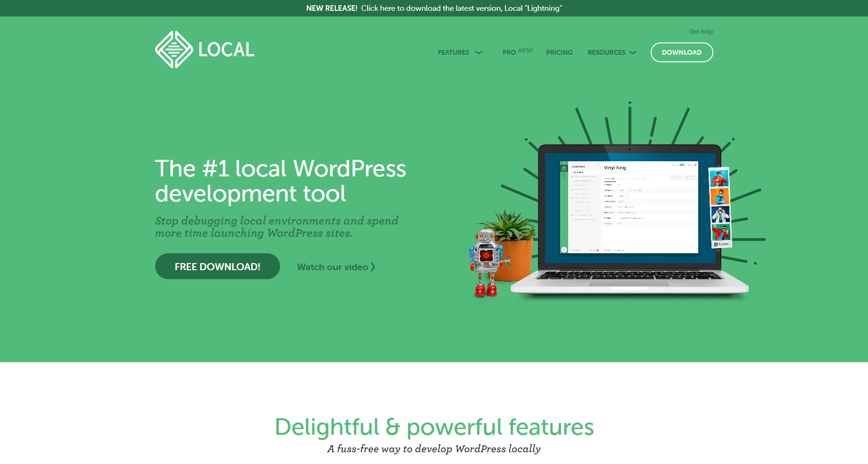Click the outlined DOWNLOAD button in header

[681, 52]
